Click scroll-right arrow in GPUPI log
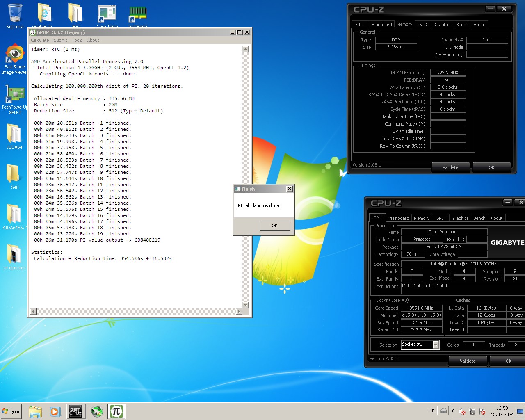This screenshot has width=525, height=420. 239,312
